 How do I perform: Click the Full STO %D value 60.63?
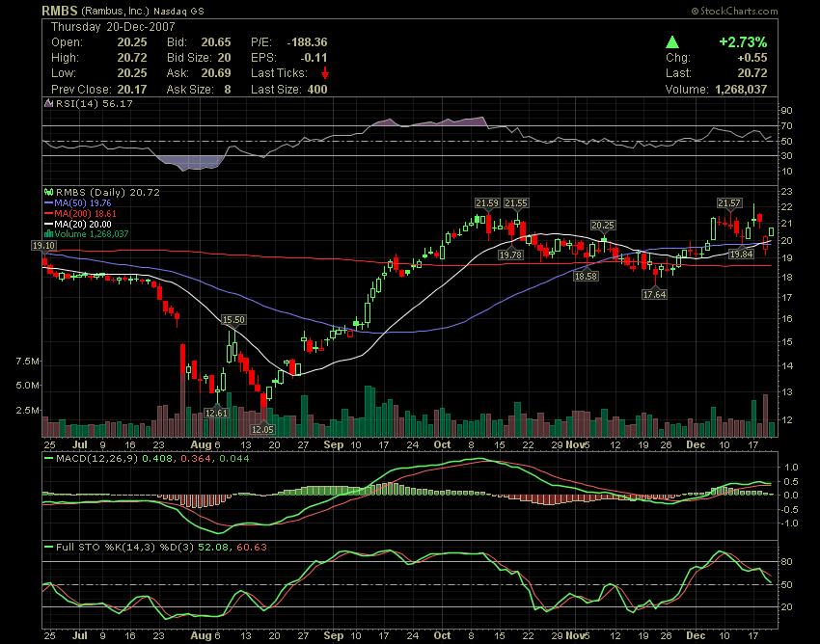[x=252, y=548]
